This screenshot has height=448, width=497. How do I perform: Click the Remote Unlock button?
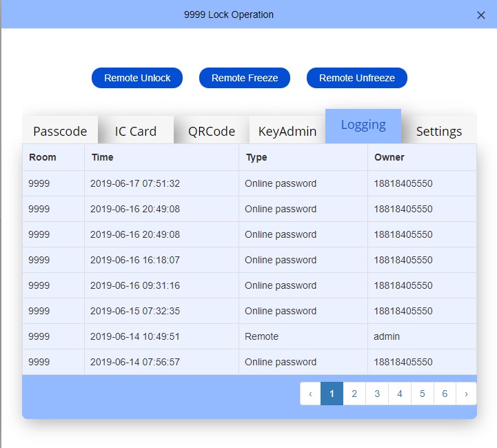click(137, 78)
